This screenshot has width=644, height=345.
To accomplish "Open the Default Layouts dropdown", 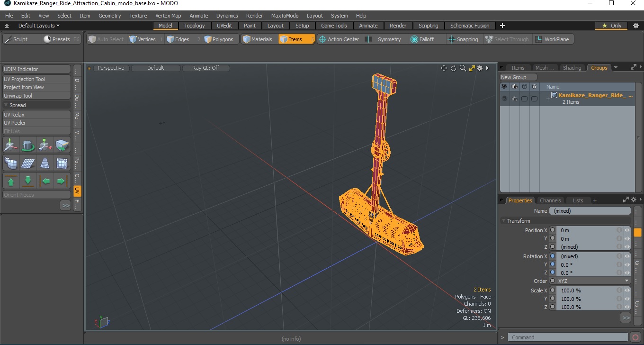I will 39,26.
